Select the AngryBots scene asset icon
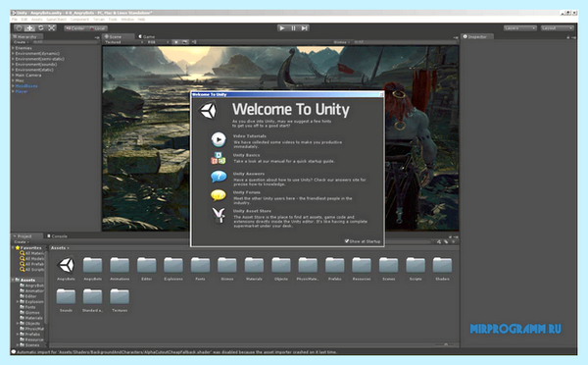Viewport: 588px width, 365px height. tap(66, 265)
